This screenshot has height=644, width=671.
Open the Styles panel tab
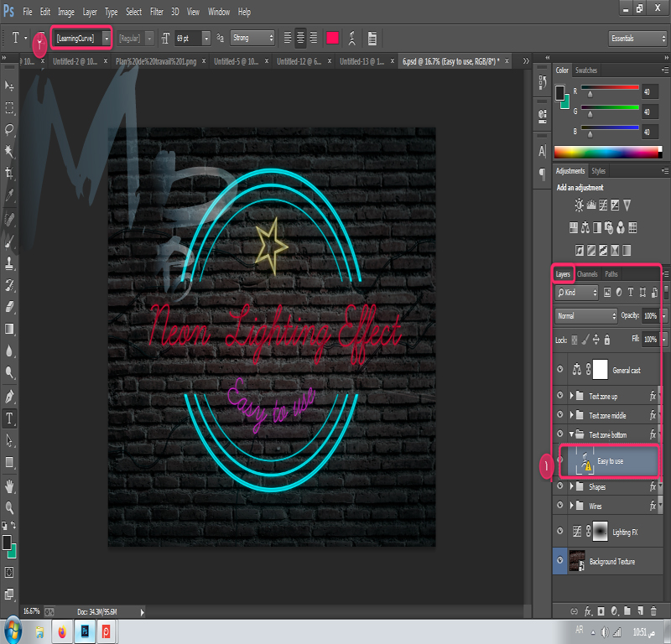pos(598,171)
